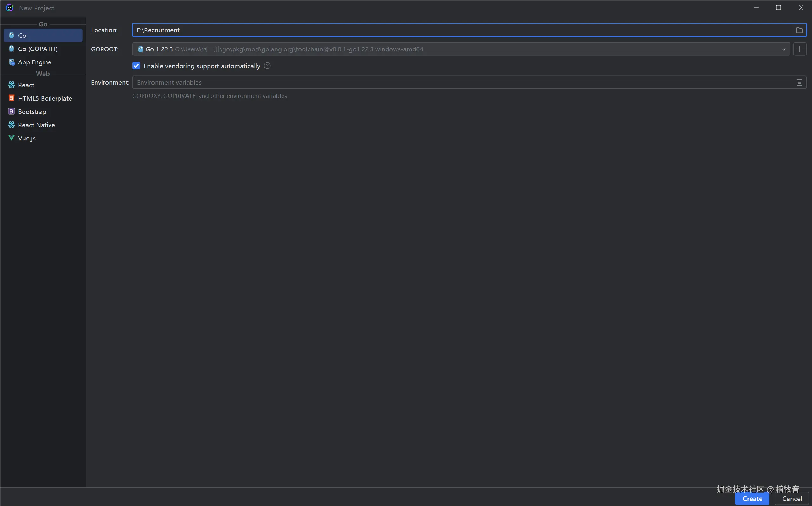
Task: Choose App Engine project type
Action: click(x=35, y=62)
